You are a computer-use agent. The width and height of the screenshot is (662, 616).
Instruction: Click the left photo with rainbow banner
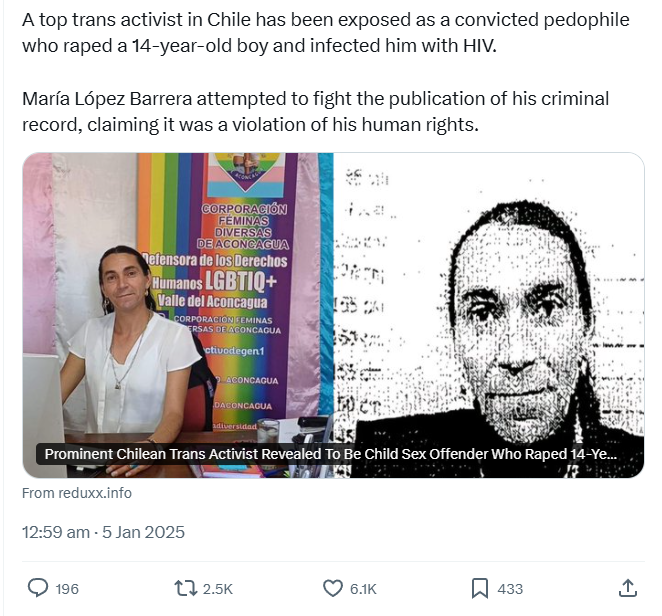178,315
